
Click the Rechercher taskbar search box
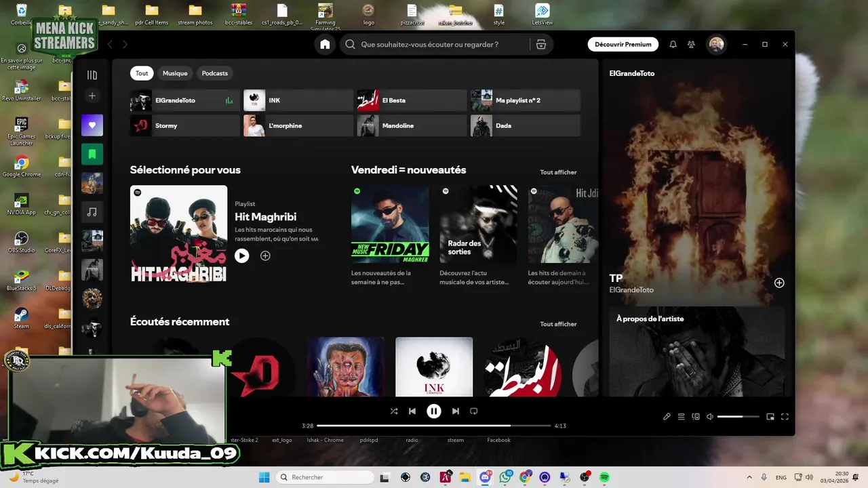pos(324,477)
